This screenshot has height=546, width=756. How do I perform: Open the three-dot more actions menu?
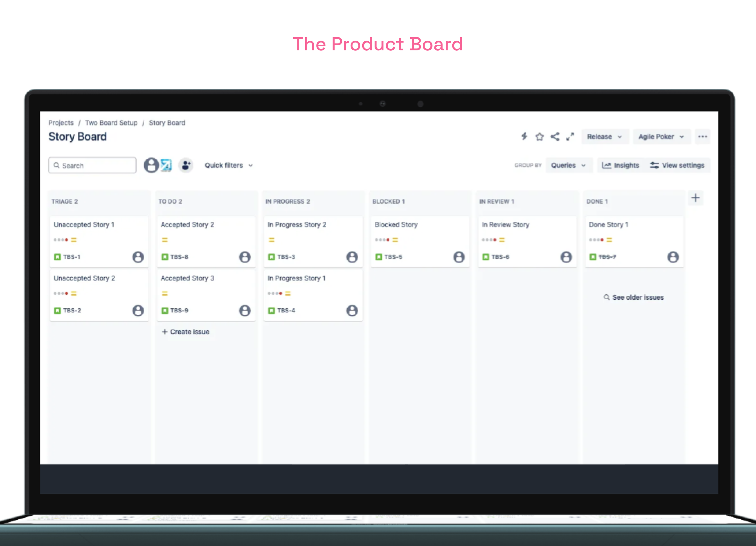tap(702, 137)
